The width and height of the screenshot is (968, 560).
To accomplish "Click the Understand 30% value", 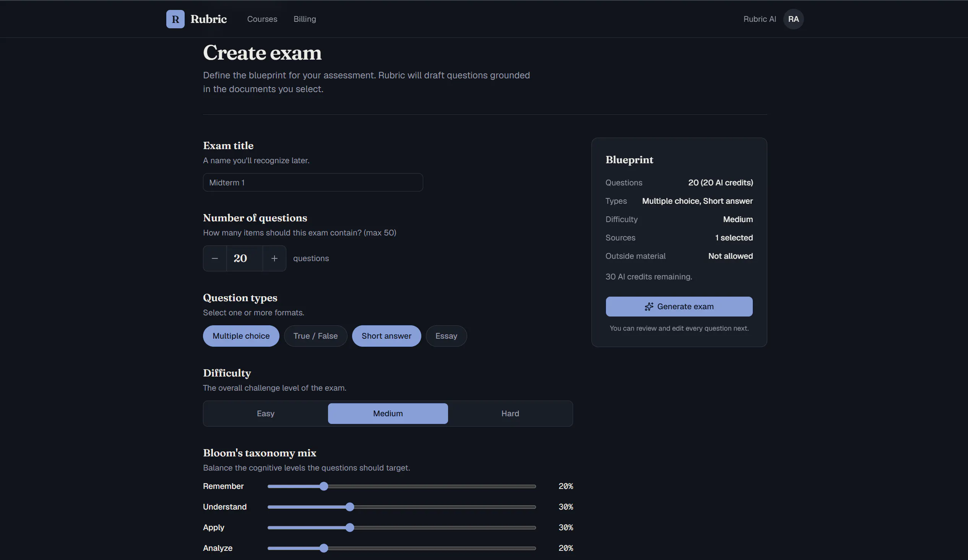I will [x=565, y=506].
